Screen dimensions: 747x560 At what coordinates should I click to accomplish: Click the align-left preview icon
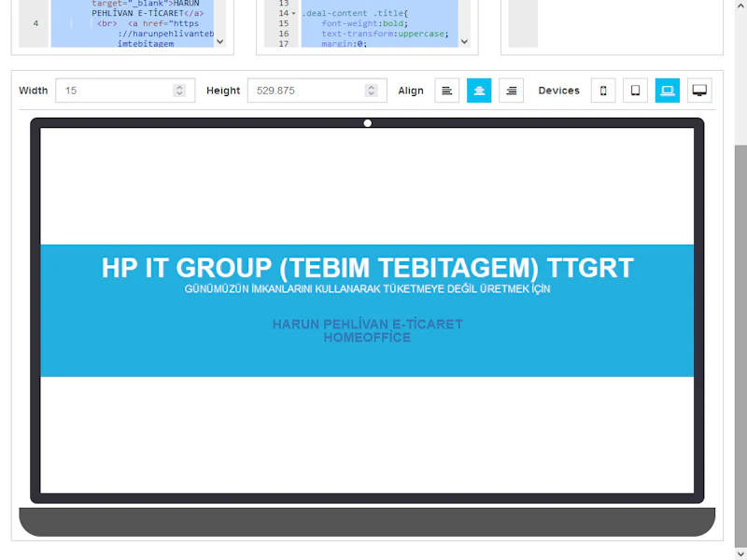(x=446, y=91)
